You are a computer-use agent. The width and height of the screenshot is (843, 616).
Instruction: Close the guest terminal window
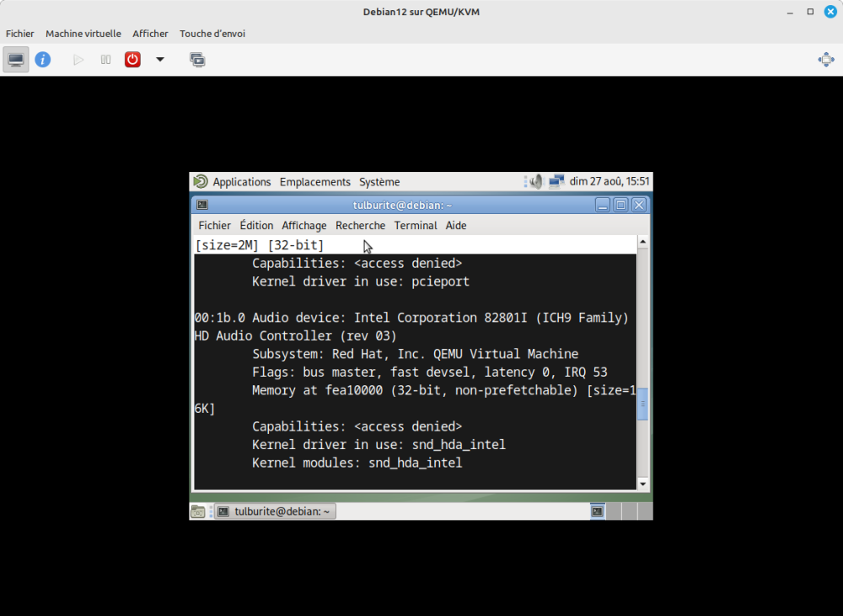pos(639,205)
